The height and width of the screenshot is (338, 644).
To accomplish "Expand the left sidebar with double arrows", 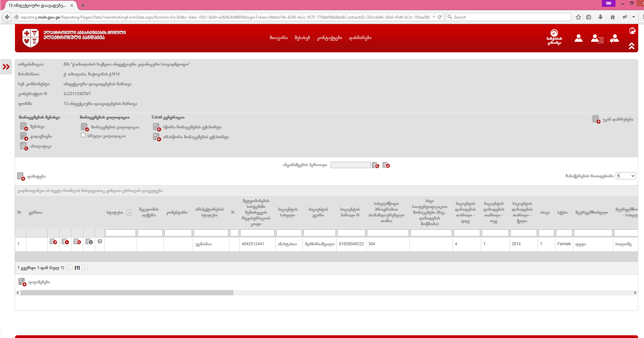I will click(6, 67).
